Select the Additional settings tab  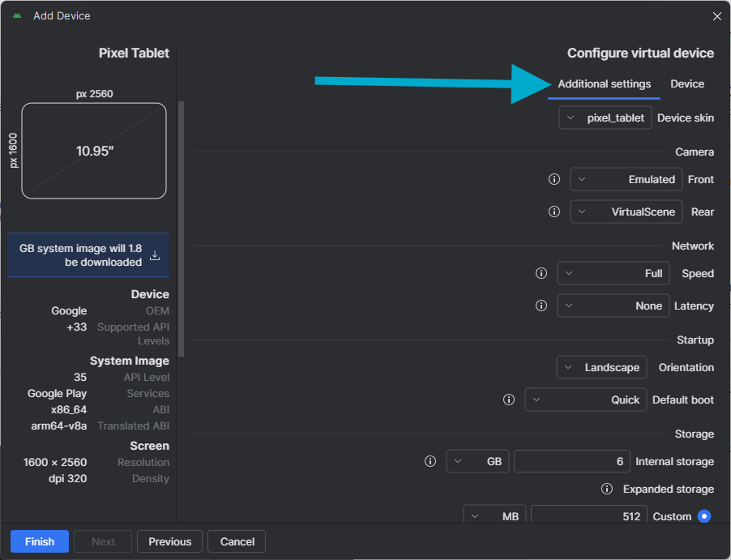click(604, 83)
